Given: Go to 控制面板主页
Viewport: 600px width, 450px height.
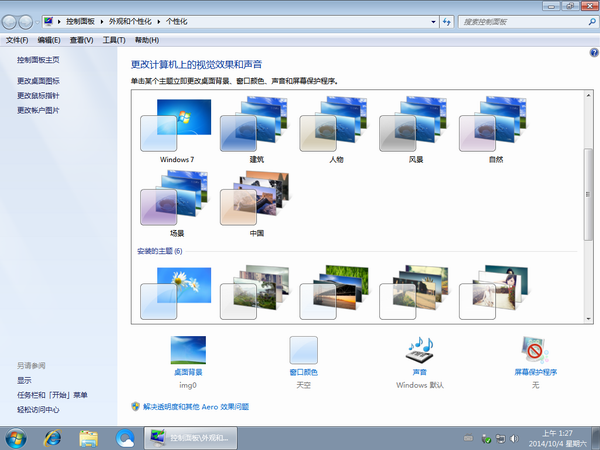Looking at the screenshot, I should tap(38, 60).
